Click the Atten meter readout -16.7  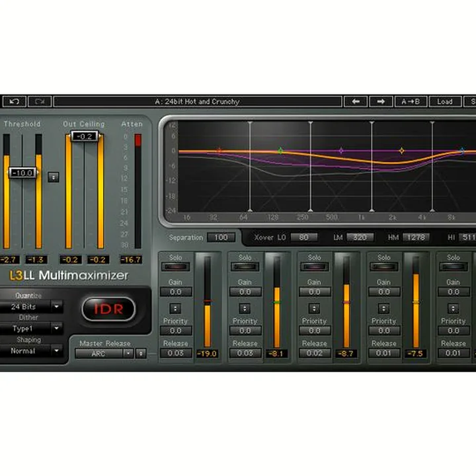pos(131,260)
